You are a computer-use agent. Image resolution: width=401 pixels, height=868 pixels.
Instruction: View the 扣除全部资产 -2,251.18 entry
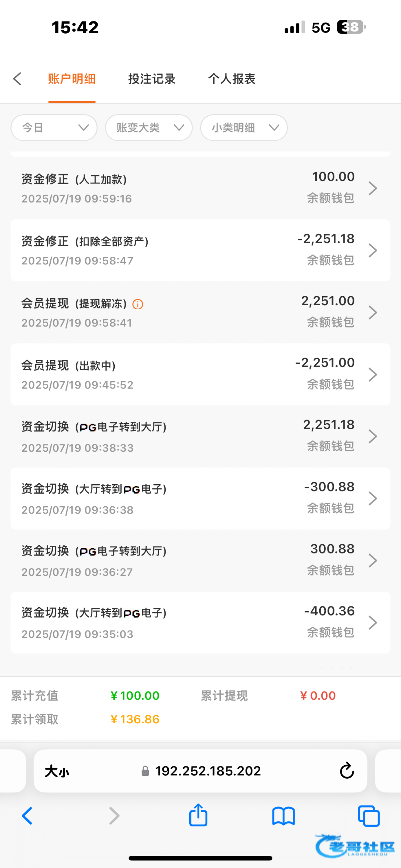click(x=200, y=250)
